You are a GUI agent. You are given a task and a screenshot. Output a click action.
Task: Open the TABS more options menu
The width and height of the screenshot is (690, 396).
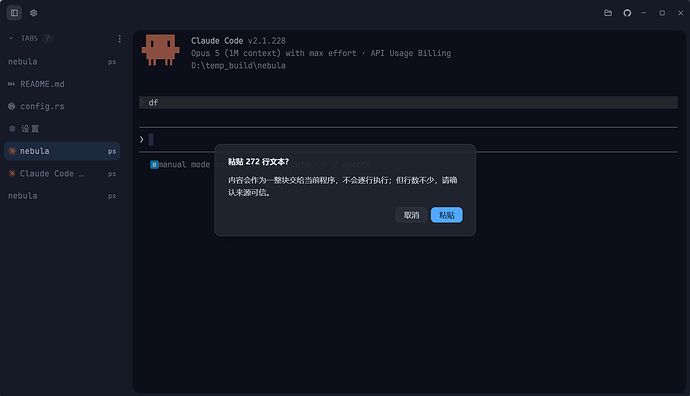tap(119, 39)
